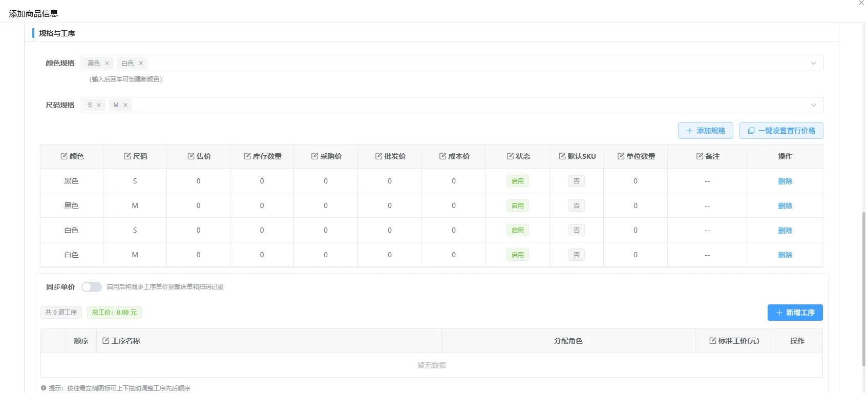Click the 新增工序 button

[795, 313]
